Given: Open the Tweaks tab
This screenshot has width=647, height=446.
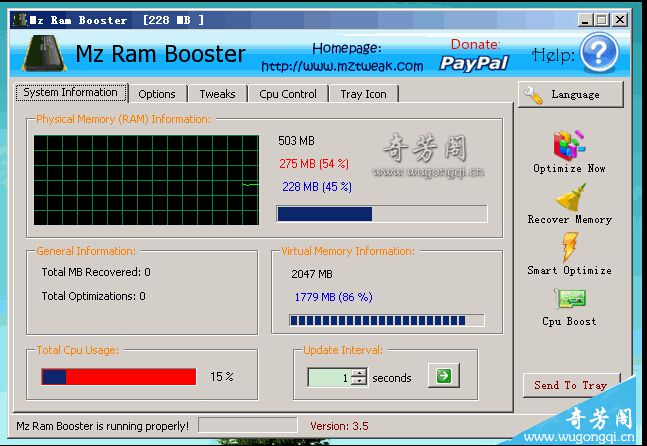Looking at the screenshot, I should point(217,94).
